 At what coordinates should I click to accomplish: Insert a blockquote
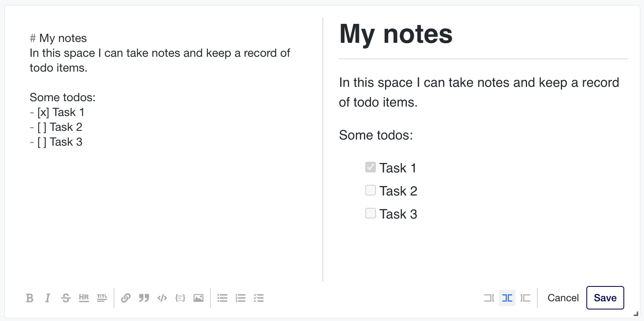pyautogui.click(x=144, y=298)
